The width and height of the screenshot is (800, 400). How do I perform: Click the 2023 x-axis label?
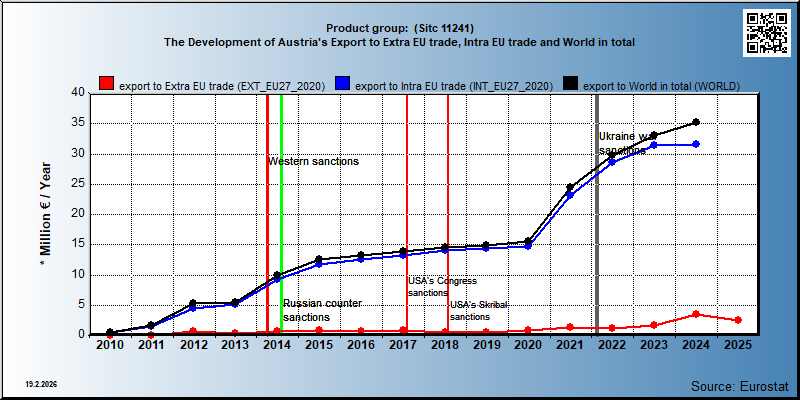(654, 345)
